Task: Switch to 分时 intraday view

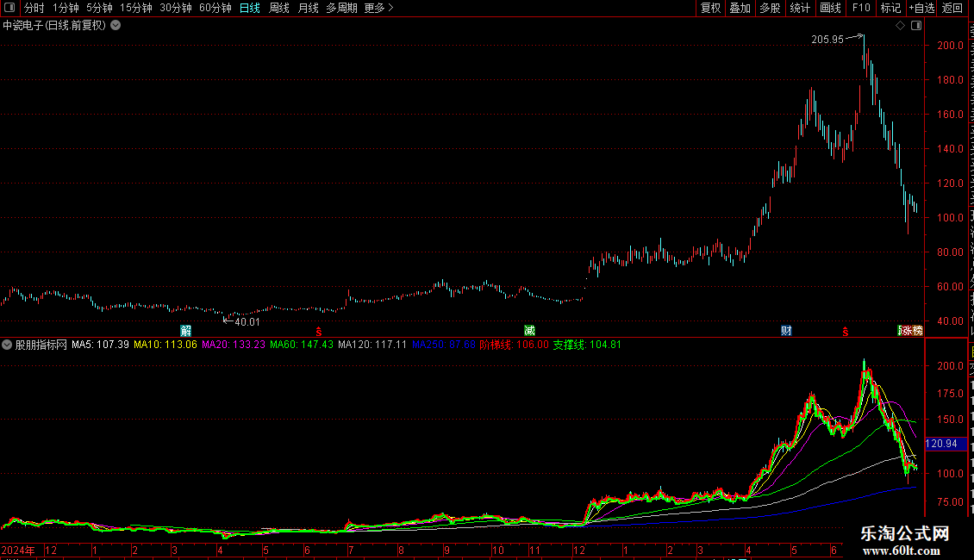Action: 34,8
